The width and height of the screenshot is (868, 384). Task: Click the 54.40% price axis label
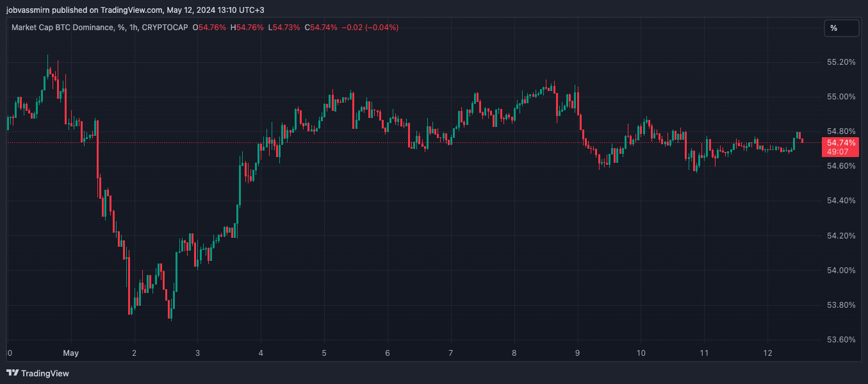[x=840, y=201]
